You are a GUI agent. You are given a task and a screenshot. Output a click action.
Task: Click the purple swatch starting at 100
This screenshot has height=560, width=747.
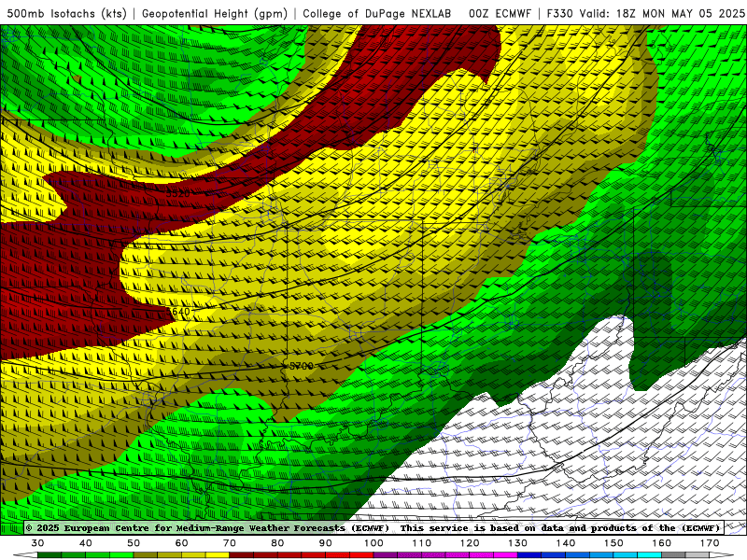pyautogui.click(x=386, y=555)
